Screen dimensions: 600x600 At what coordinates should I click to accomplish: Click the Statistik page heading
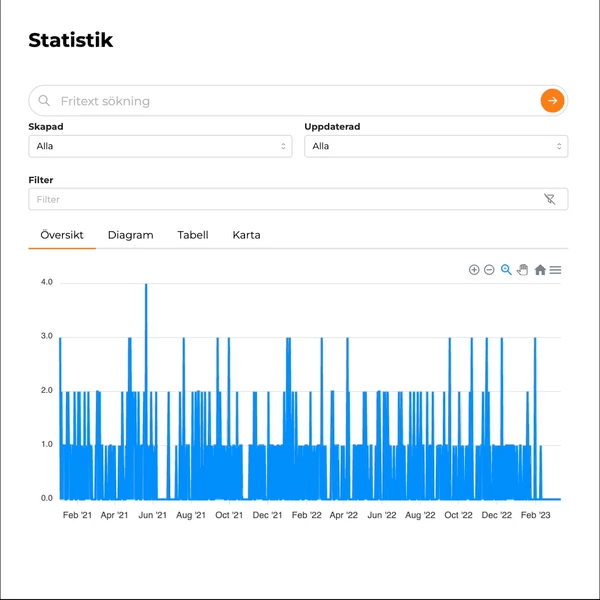point(71,40)
